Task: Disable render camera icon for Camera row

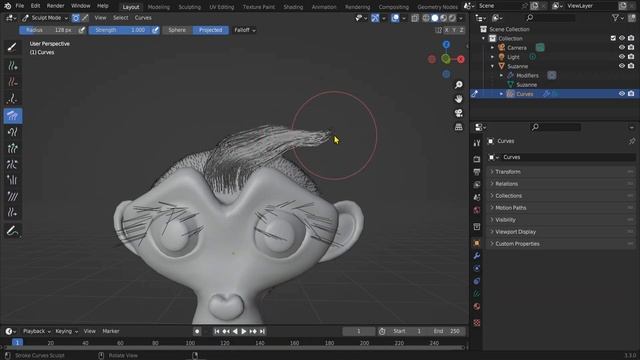Action: [x=631, y=47]
